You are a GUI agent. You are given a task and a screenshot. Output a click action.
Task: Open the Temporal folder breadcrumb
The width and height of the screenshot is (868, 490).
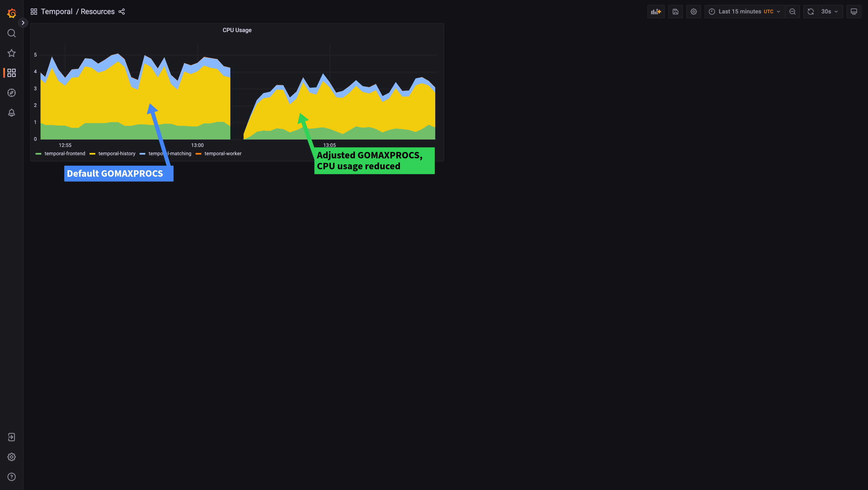pos(57,11)
